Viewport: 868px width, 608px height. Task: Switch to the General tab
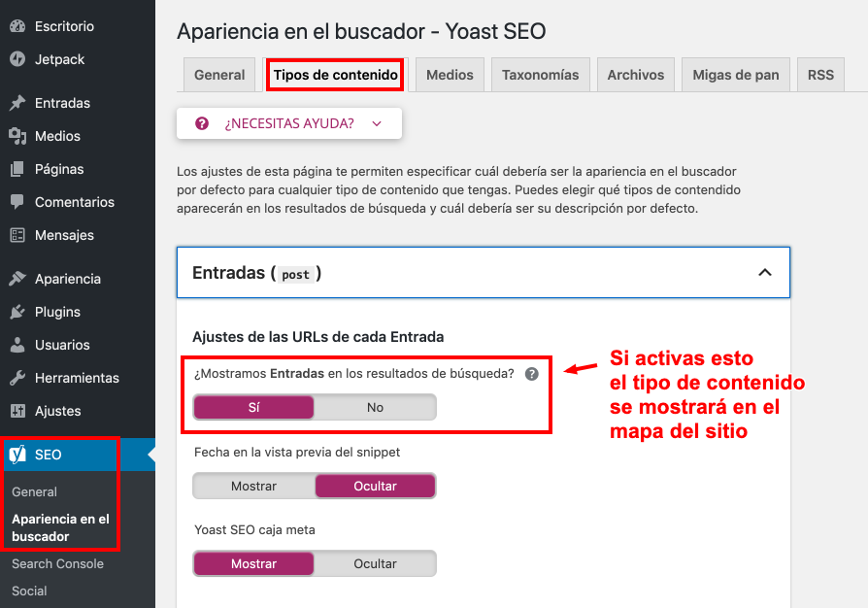coord(219,75)
